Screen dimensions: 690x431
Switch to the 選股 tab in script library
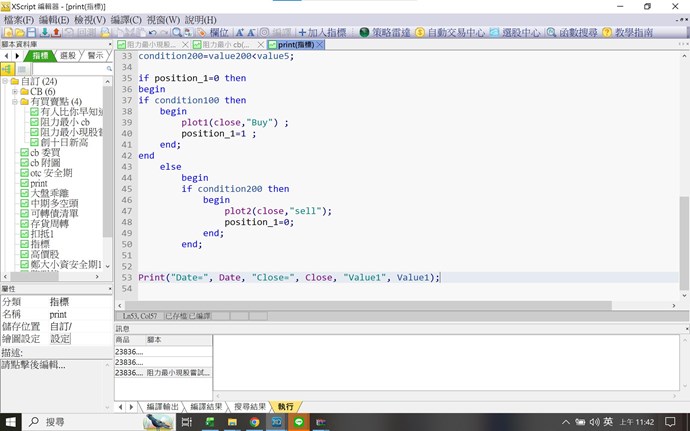tap(68, 56)
